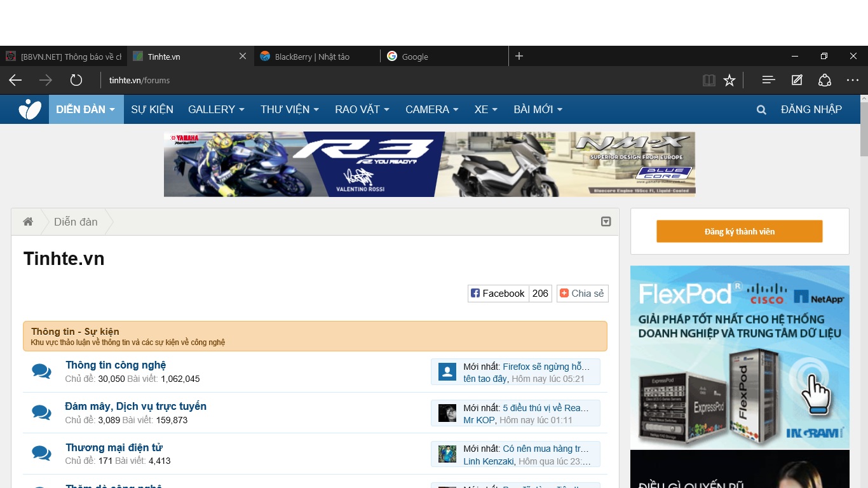The width and height of the screenshot is (868, 488).
Task: Click the home icon in breadcrumb
Action: coord(28,222)
